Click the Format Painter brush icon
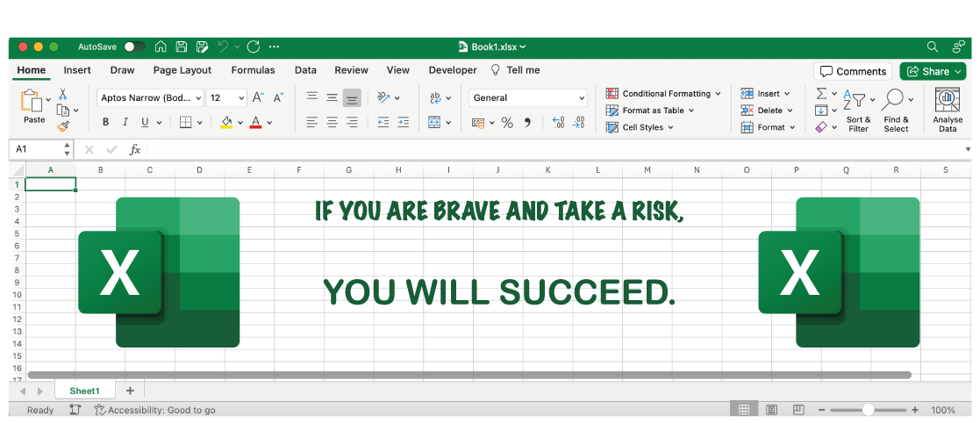Screen dimensions: 980x423 coord(62,127)
